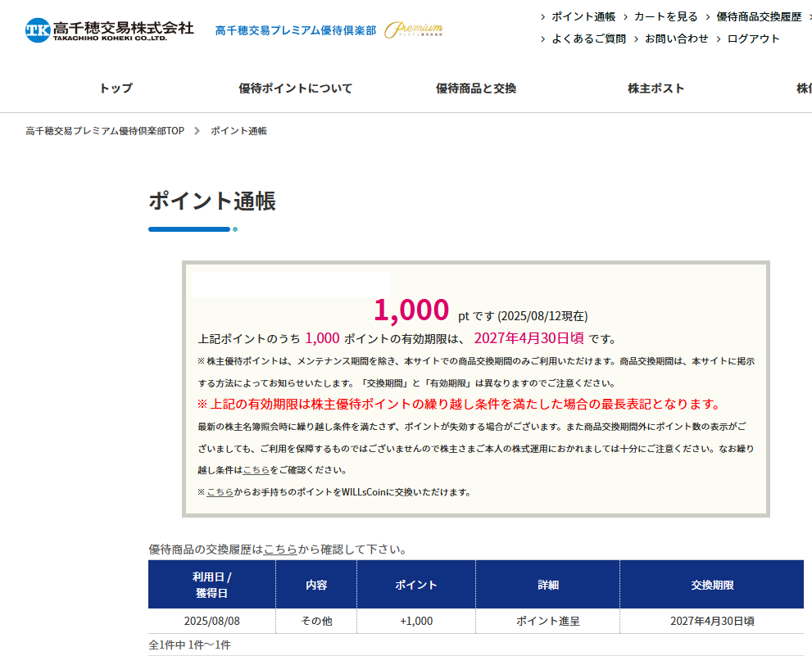Click the gold Premium club emblem

(414, 30)
